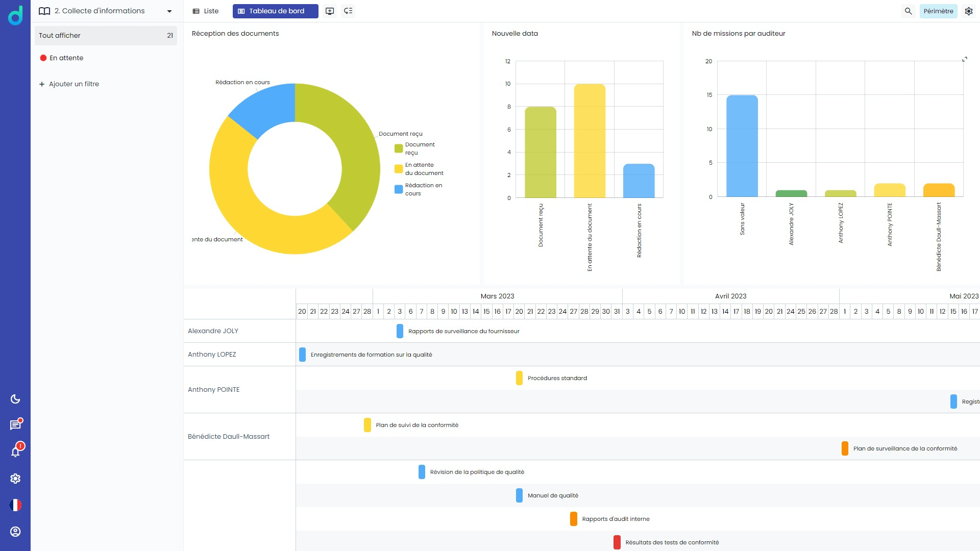Select the yellow 'En attente du document' legend swatch
This screenshot has width=980, height=551.
pyautogui.click(x=399, y=169)
